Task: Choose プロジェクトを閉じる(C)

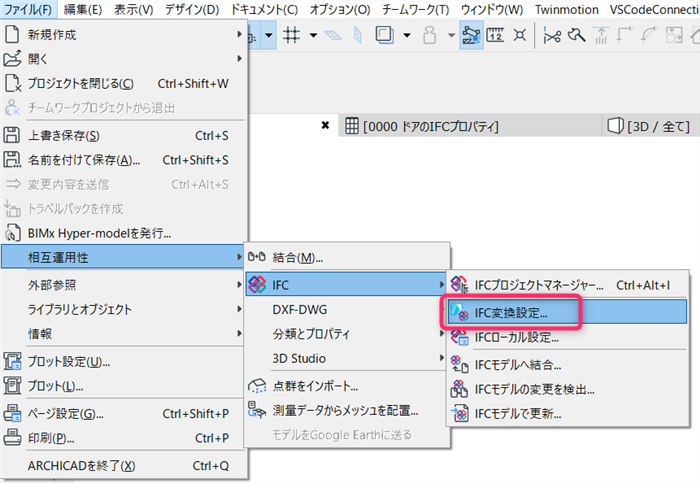Action: [x=124, y=83]
